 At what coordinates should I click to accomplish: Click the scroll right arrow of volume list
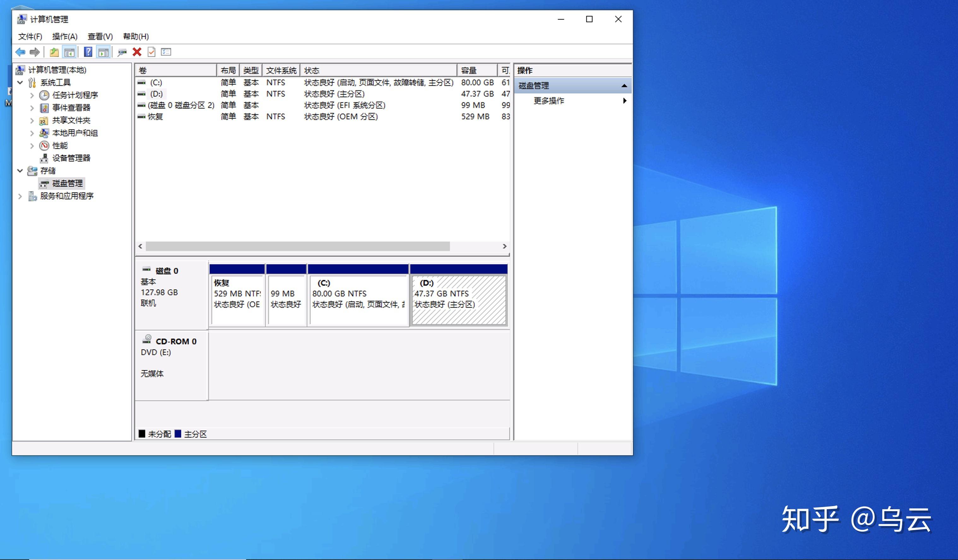505,246
